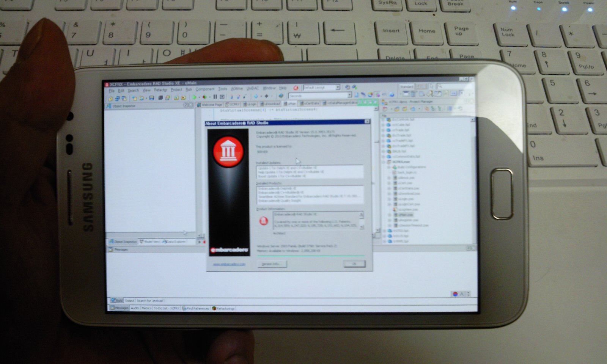Expand the Build Configurations tree node
Viewport: 607px width, 364px height.
point(389,167)
